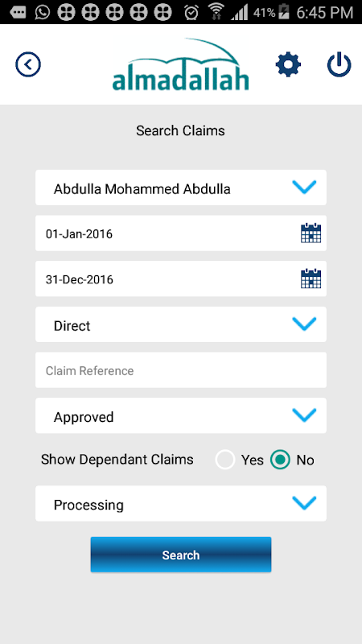Tap the alarm clock status icon
This screenshot has height=644, width=362.
coord(191,12)
